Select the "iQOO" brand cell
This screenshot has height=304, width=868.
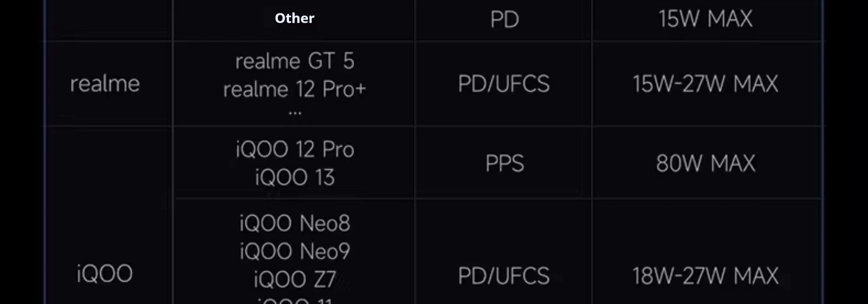coord(105,274)
